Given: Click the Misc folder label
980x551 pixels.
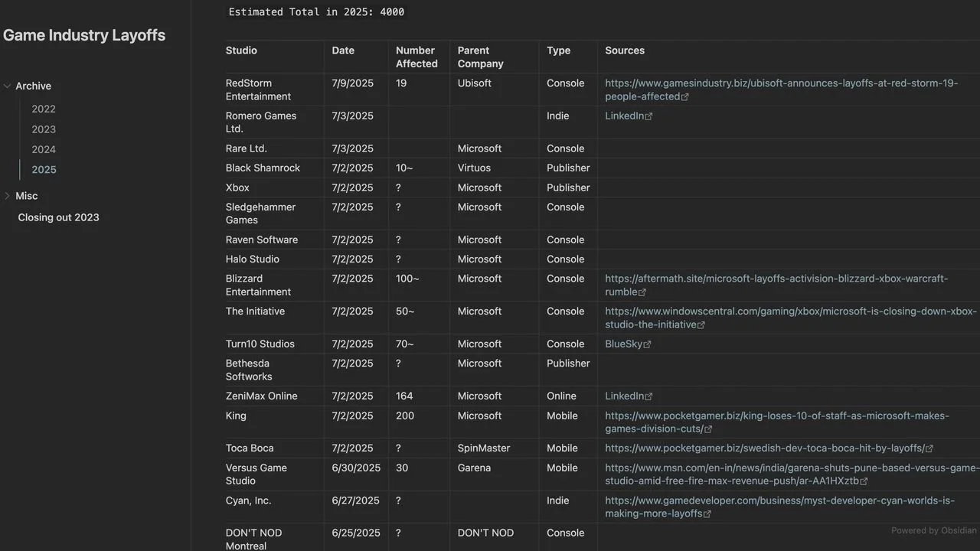Looking at the screenshot, I should (27, 196).
